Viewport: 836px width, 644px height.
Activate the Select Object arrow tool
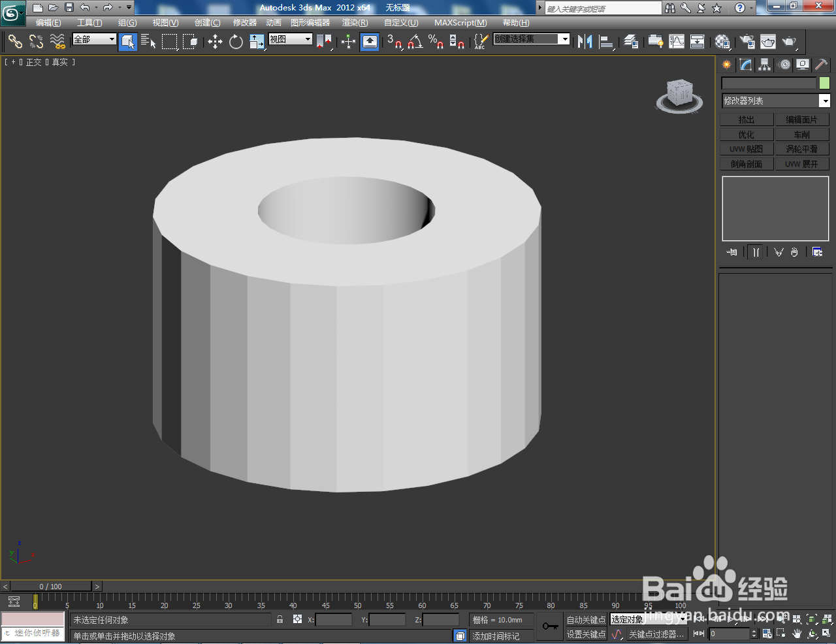[129, 42]
